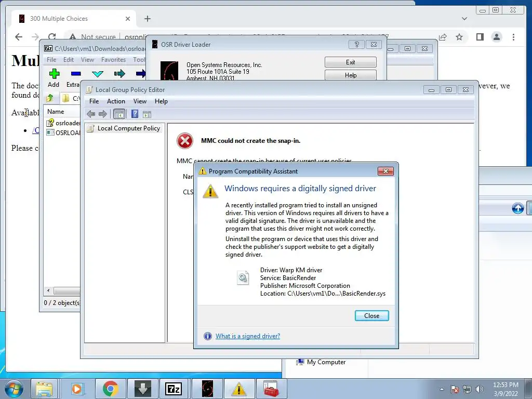Switch to 7-Zip from taskbar
532x399 pixels.
coord(174,389)
